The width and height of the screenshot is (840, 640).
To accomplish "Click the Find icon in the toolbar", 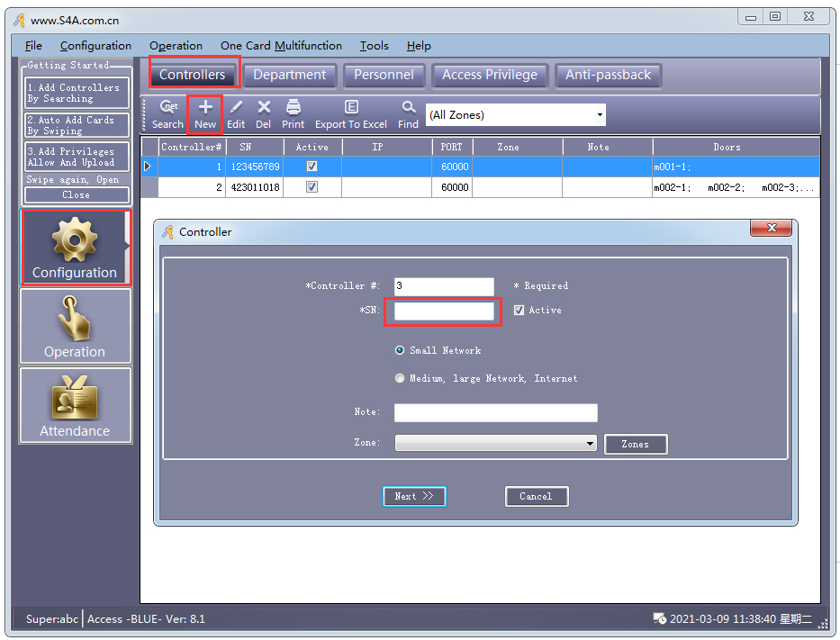I will (x=408, y=113).
